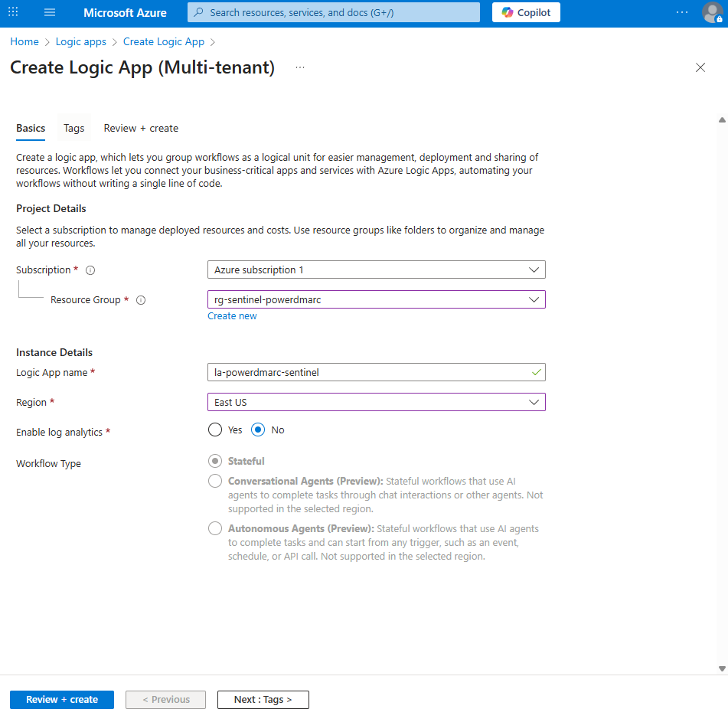Select the Basics tab

[31, 128]
